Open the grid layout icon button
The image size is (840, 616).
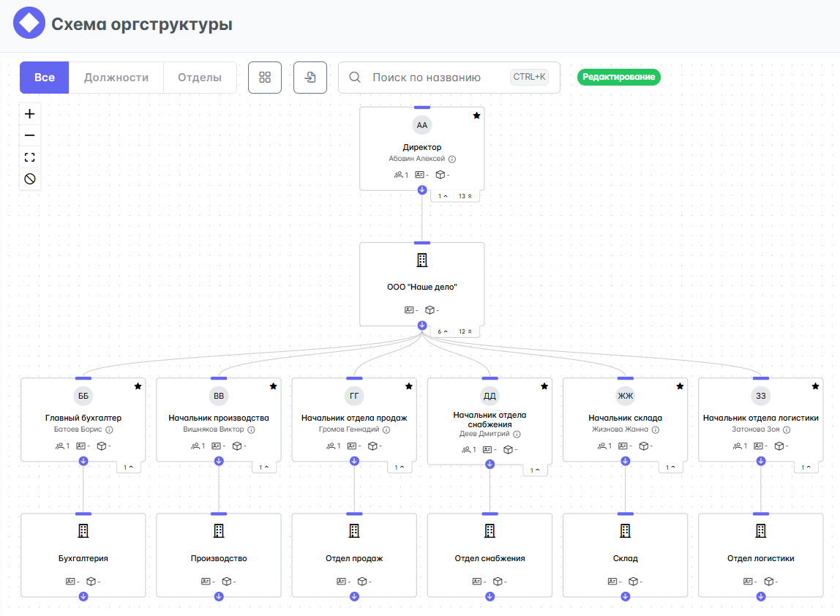click(x=265, y=78)
